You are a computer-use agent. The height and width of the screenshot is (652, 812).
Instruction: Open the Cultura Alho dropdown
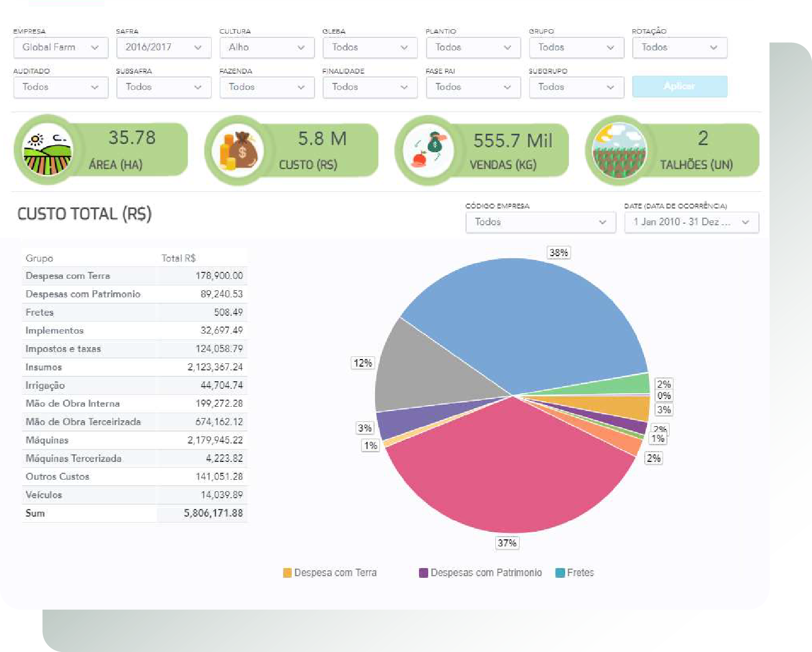pyautogui.click(x=266, y=48)
